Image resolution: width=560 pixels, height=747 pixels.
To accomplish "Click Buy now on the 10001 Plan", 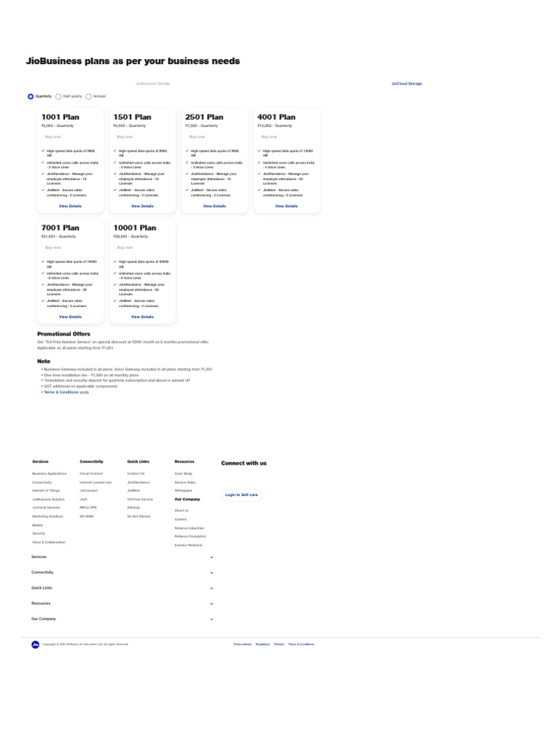I will pos(125,248).
